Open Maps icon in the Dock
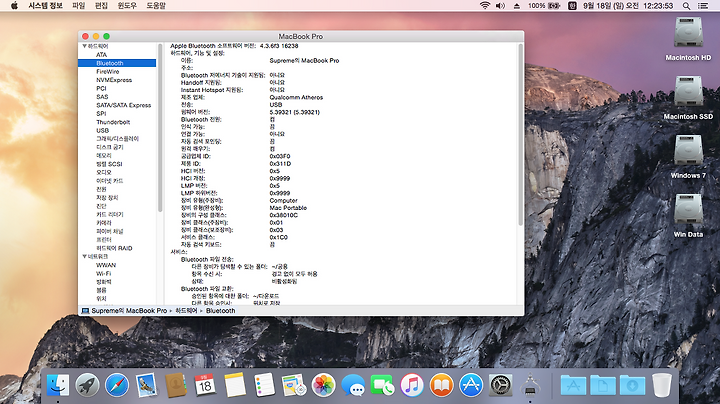720x404 pixels. pyautogui.click(x=294, y=385)
